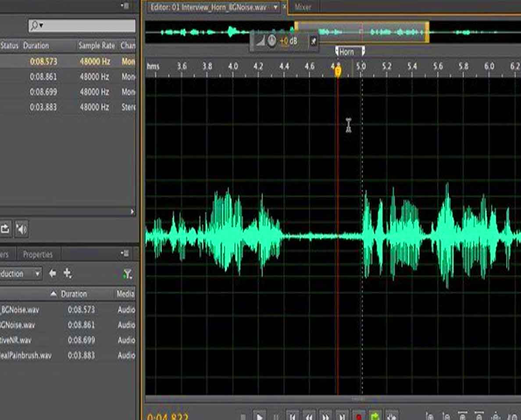
Task: Click the 0:04.822 time display
Action: [168, 416]
